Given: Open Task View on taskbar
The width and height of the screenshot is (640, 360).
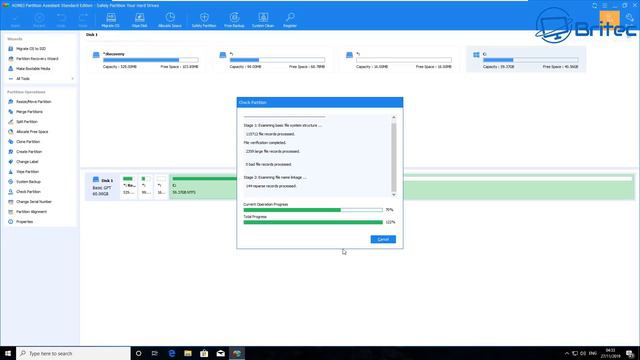Looking at the screenshot, I should pos(155,353).
